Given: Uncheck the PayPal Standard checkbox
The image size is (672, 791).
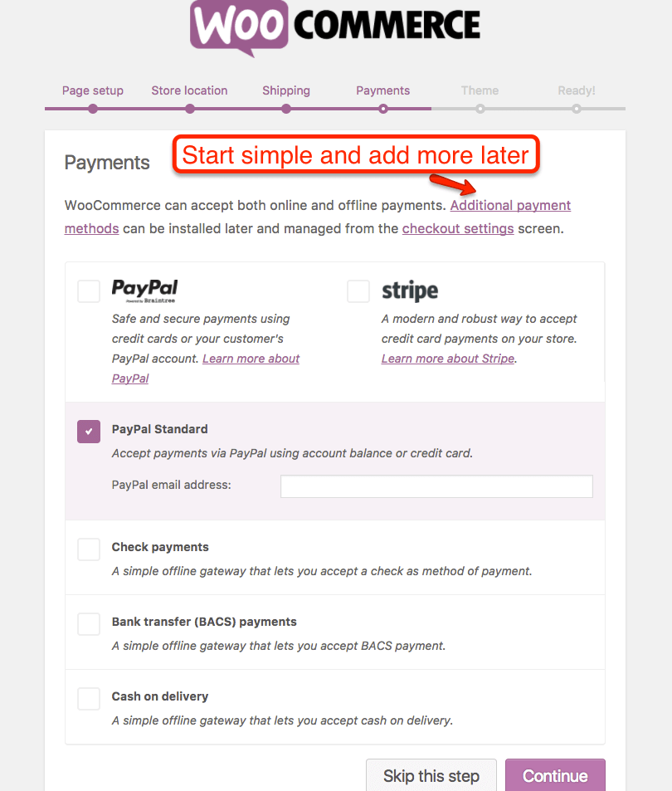Looking at the screenshot, I should [89, 432].
